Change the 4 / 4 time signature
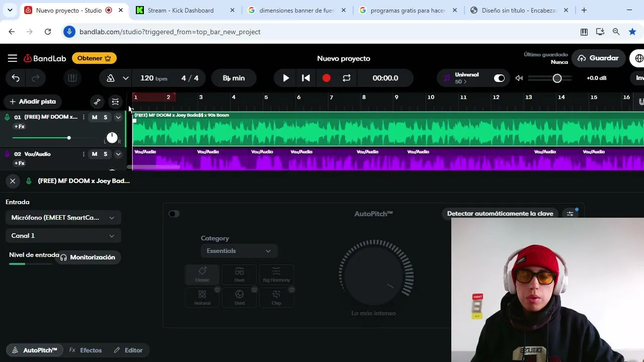Viewport: 644px width, 362px height. coord(190,78)
